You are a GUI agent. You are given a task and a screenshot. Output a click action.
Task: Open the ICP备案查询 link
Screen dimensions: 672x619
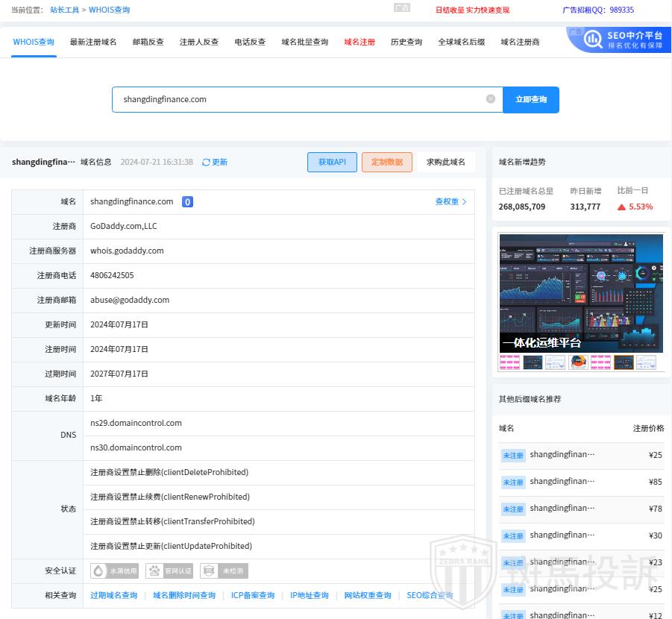(253, 596)
